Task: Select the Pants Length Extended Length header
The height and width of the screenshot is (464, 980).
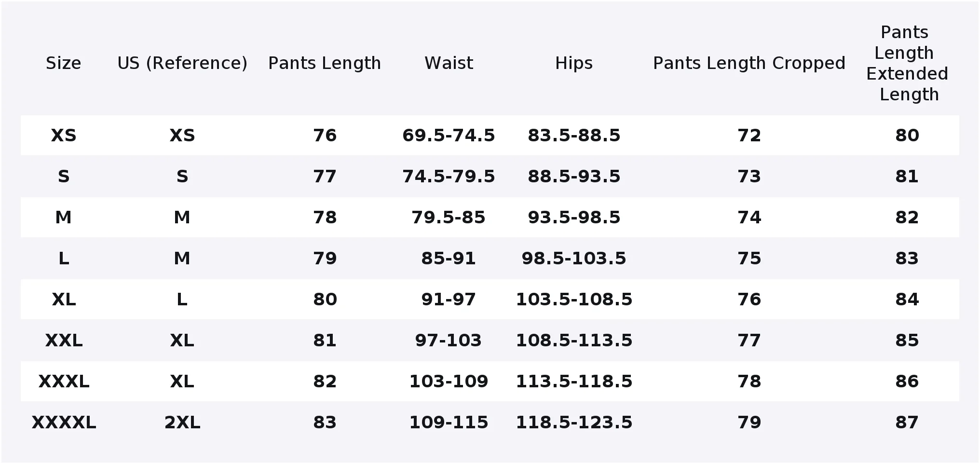Action: pyautogui.click(x=907, y=63)
